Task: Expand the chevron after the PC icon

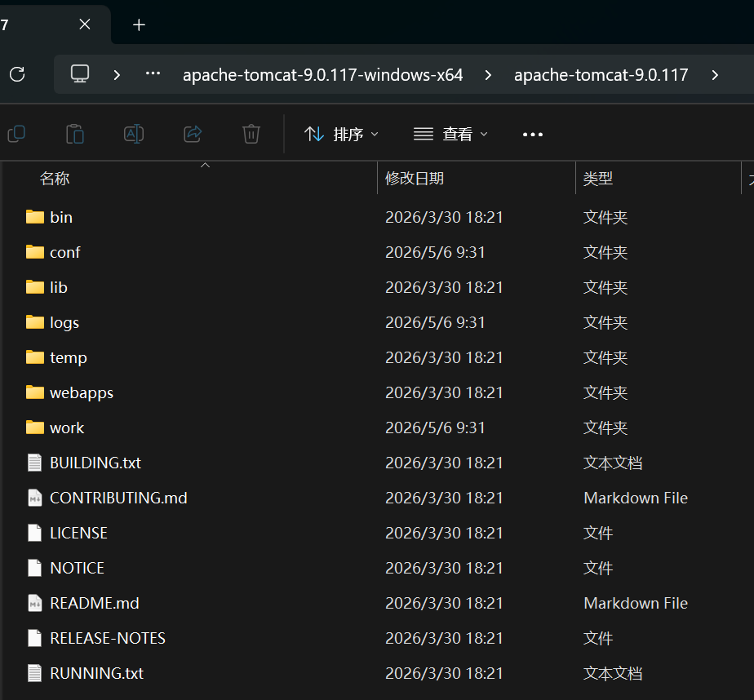Action: (117, 75)
